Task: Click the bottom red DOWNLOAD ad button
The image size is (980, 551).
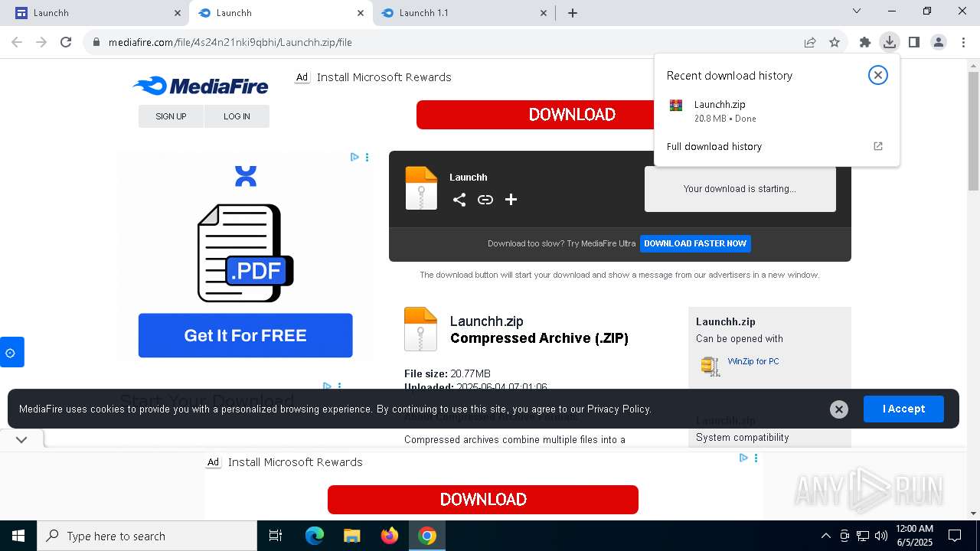Action: pos(483,500)
